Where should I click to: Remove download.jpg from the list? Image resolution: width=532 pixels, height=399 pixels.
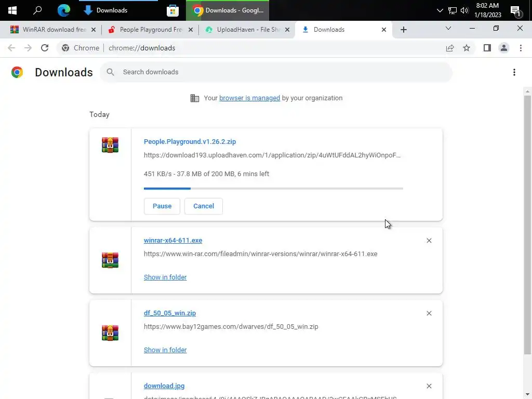(429, 386)
